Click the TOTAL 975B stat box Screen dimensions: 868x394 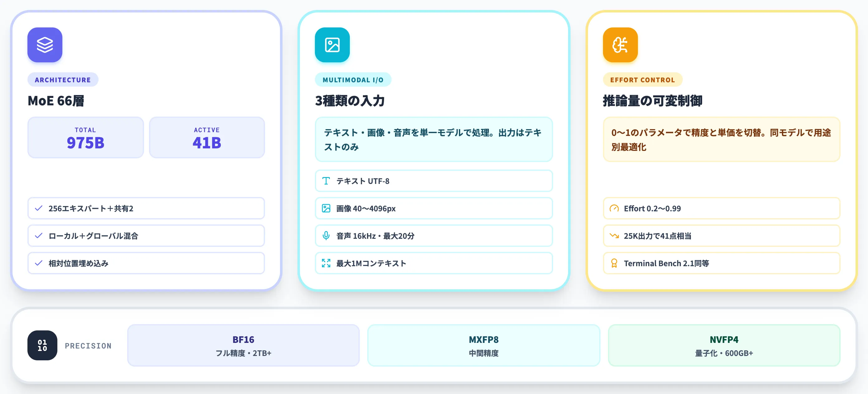[x=86, y=138]
